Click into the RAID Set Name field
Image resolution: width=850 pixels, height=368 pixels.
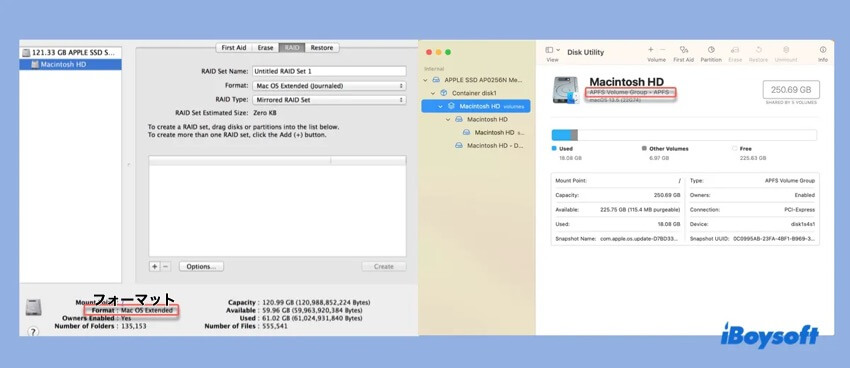click(329, 71)
